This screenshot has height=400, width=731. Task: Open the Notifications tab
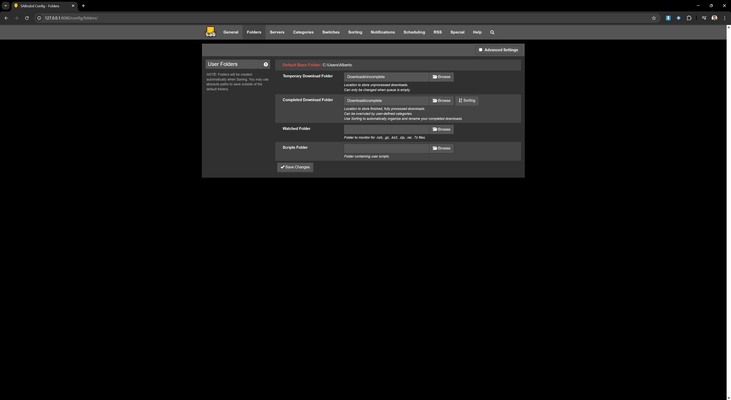383,32
